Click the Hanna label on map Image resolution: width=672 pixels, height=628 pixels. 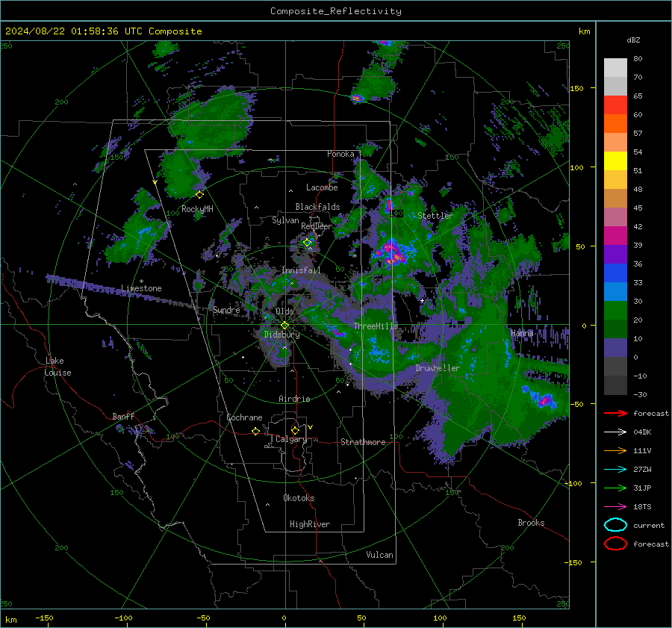522,333
